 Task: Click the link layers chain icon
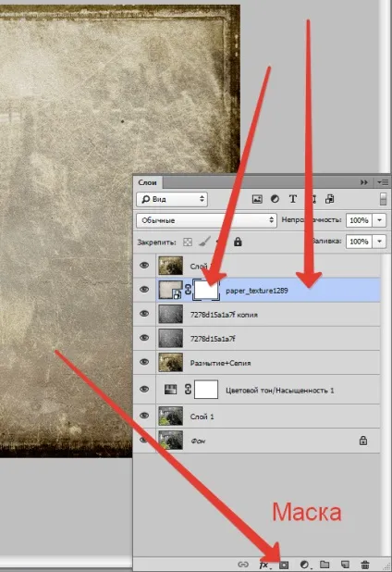click(243, 565)
